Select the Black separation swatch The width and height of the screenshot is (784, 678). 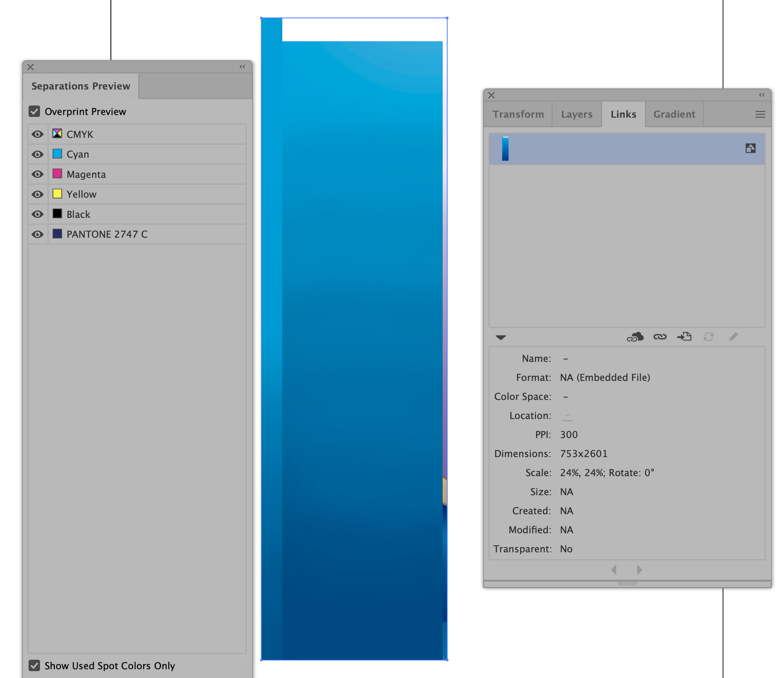pos(57,214)
